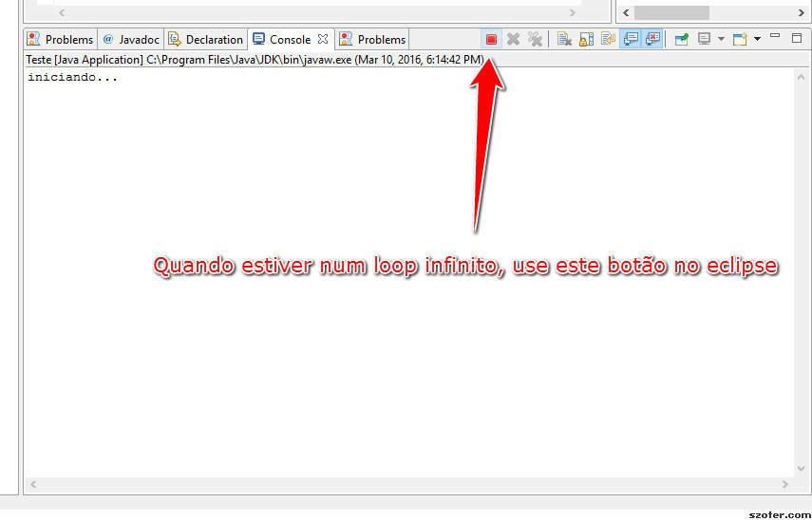Viewport: 812px width, 520px height.
Task: Clear the console output
Action: (564, 39)
